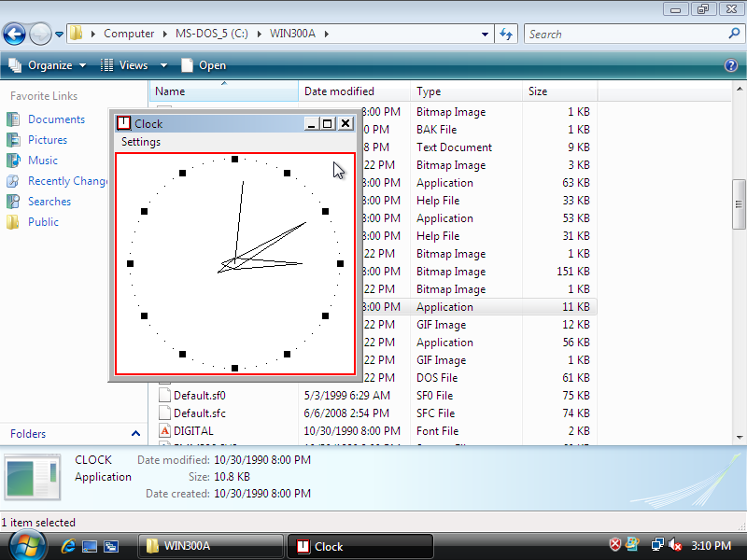Expand the Views dropdown arrow
This screenshot has height=560, width=747.
click(163, 65)
